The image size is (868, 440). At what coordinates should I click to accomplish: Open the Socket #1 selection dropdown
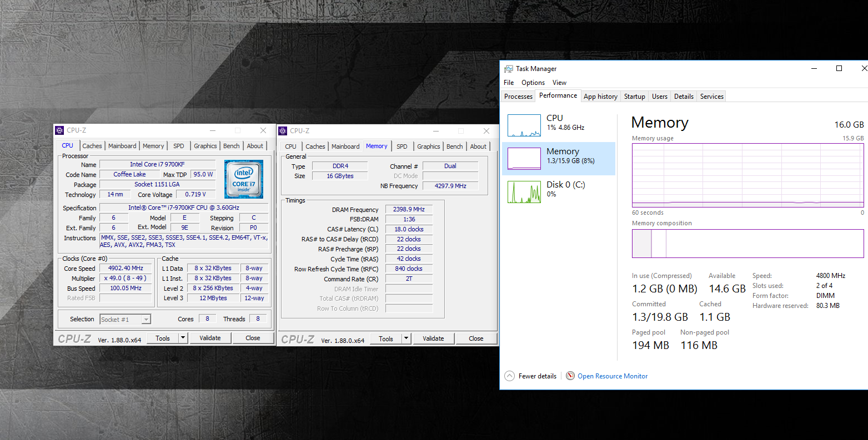coord(146,320)
